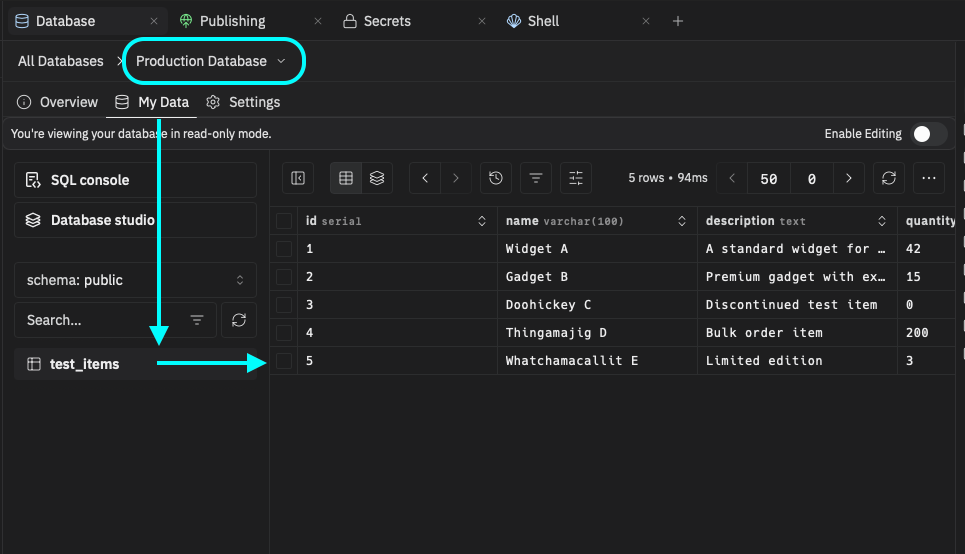The width and height of the screenshot is (965, 554).
Task: Open the database Settings section
Action: click(x=243, y=102)
